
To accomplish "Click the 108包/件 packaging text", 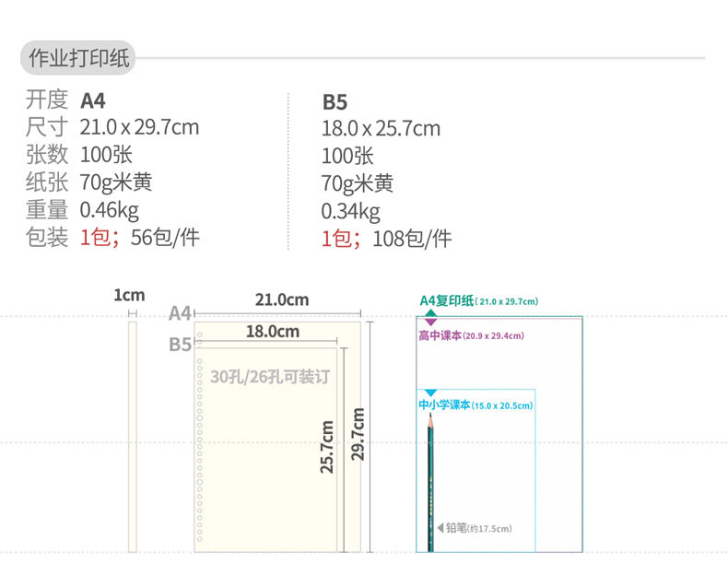I will coord(412,240).
